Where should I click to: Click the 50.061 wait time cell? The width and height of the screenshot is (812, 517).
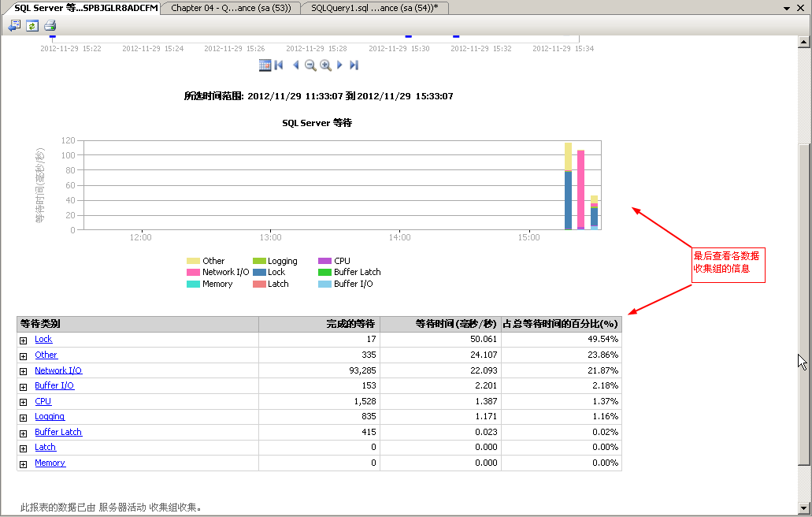(441, 340)
